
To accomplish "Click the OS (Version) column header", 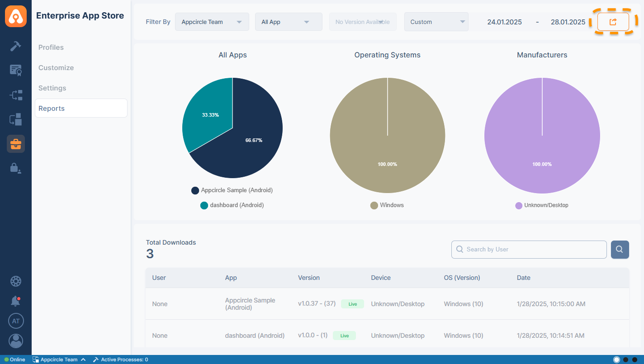I will (462, 278).
